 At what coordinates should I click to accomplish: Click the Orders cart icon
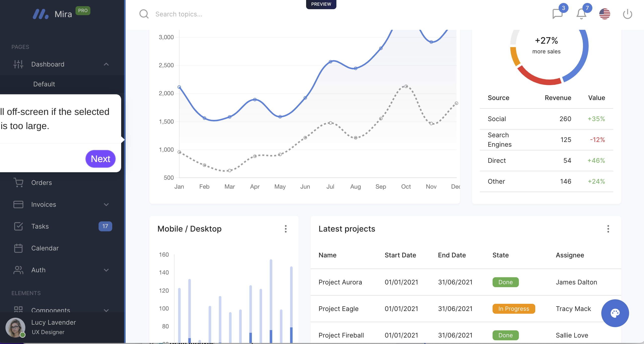[18, 182]
